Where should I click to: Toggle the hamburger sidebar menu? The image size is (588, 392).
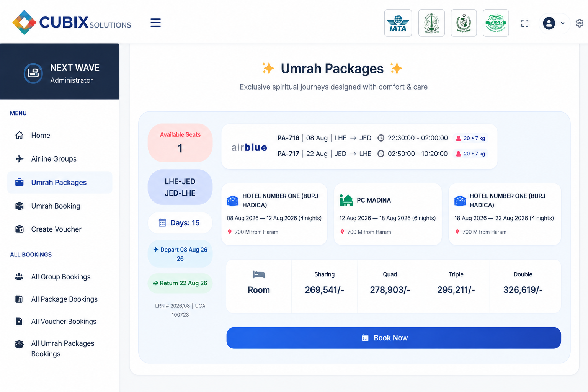point(155,23)
